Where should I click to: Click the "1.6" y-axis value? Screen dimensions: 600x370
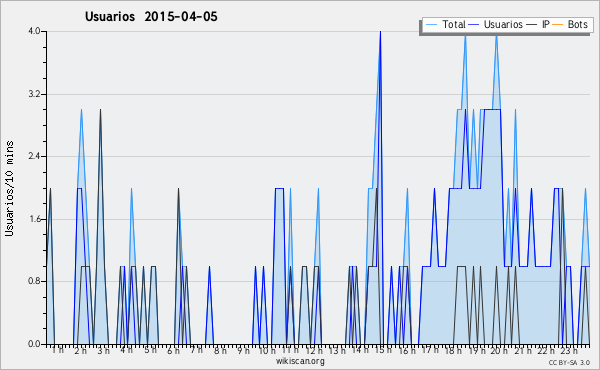pos(34,219)
